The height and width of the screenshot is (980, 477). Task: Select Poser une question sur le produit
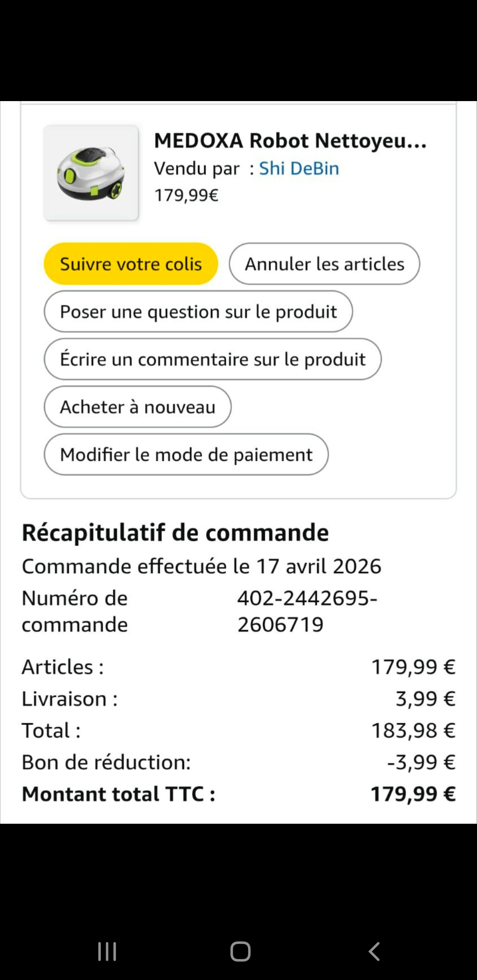198,312
